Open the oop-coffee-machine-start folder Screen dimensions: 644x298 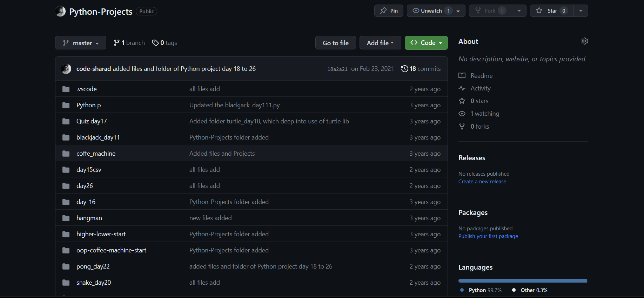pyautogui.click(x=112, y=250)
